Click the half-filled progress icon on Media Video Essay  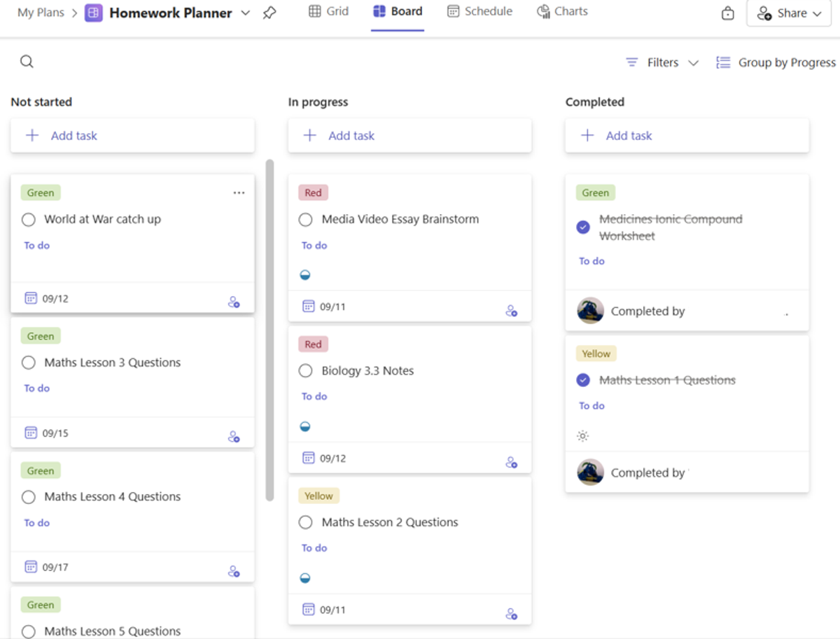(x=305, y=275)
